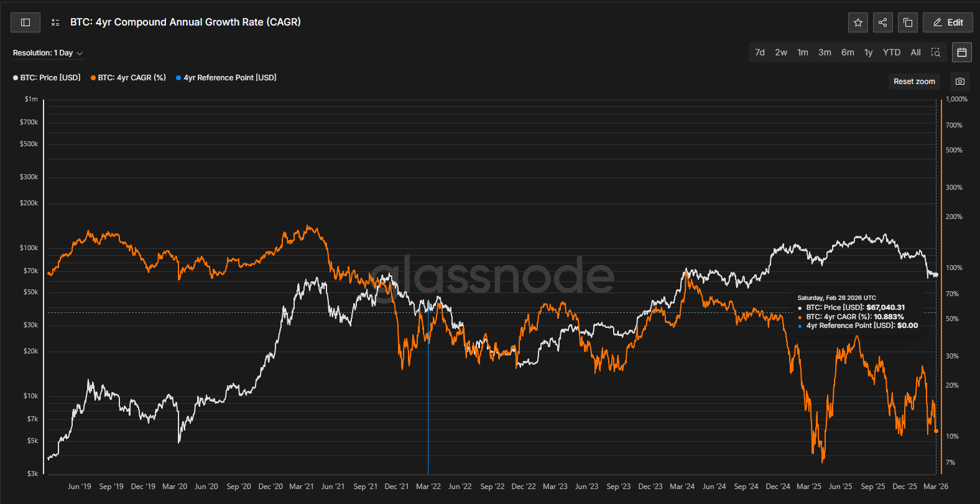Click the formula icon beside the chart title
Screen dimensions: 980x504
[x=55, y=22]
